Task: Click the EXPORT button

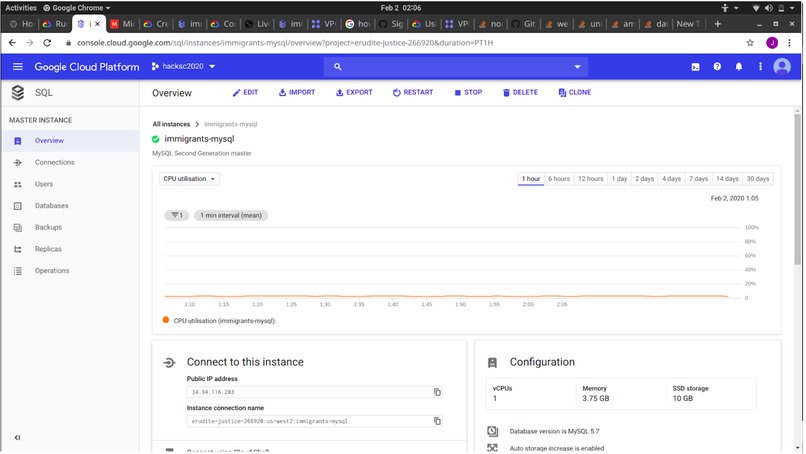Action: [x=355, y=93]
